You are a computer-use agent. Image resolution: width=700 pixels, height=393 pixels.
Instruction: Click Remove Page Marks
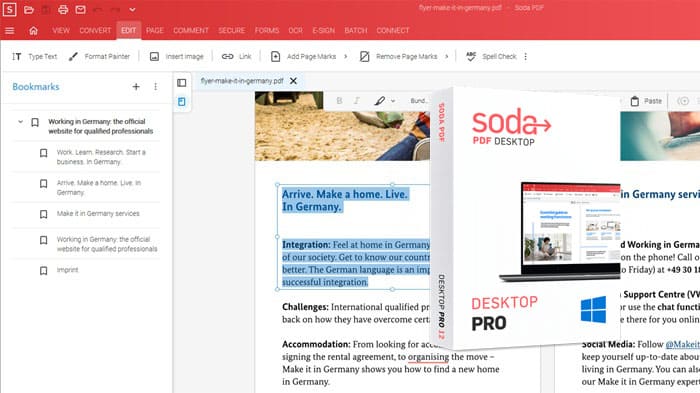coord(399,56)
